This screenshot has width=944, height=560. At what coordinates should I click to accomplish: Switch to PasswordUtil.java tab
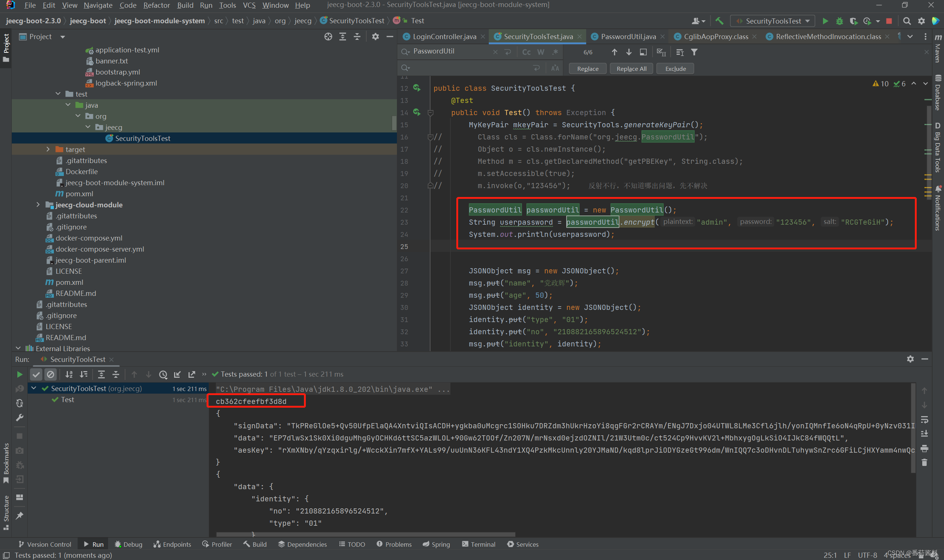[x=628, y=37]
